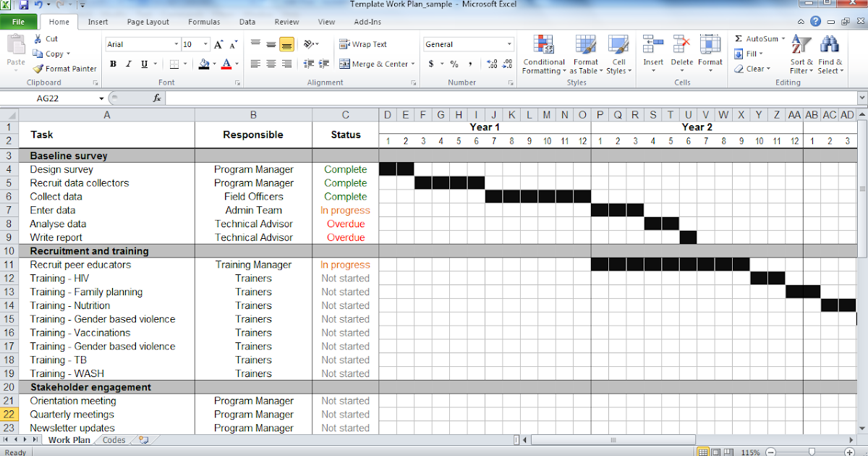Expand Format as Table gallery
The image size is (868, 456).
tap(585, 54)
